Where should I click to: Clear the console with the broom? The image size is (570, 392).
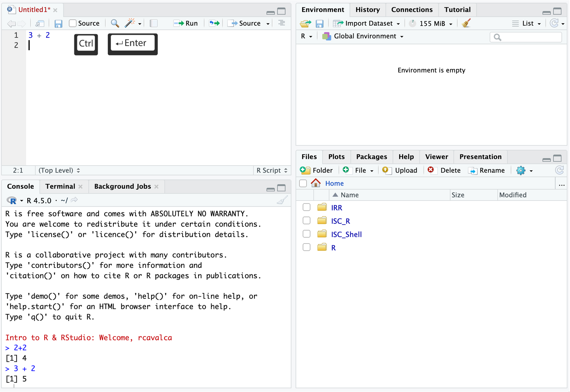coord(282,200)
